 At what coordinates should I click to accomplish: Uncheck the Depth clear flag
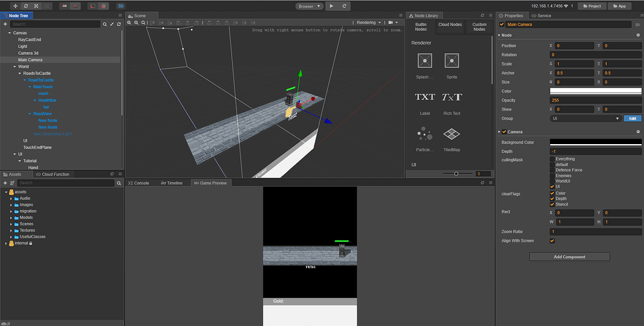coord(552,199)
